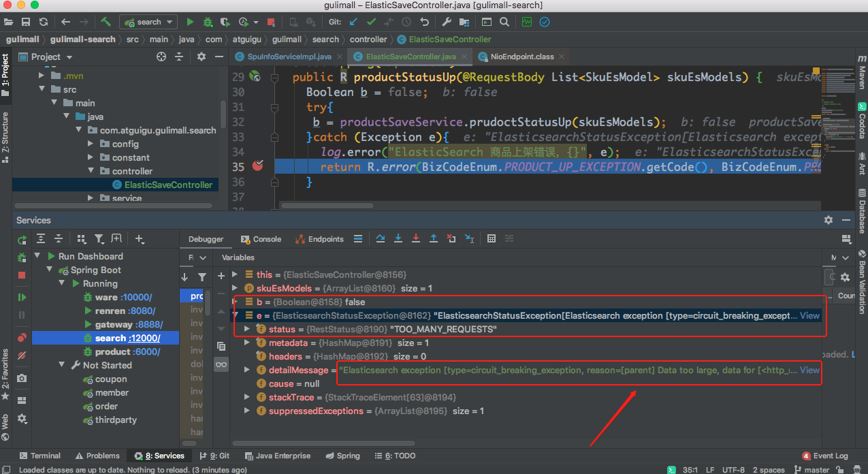Toggle Mute Breakpoints in Services sidebar
This screenshot has width=868, height=474.
(22, 355)
